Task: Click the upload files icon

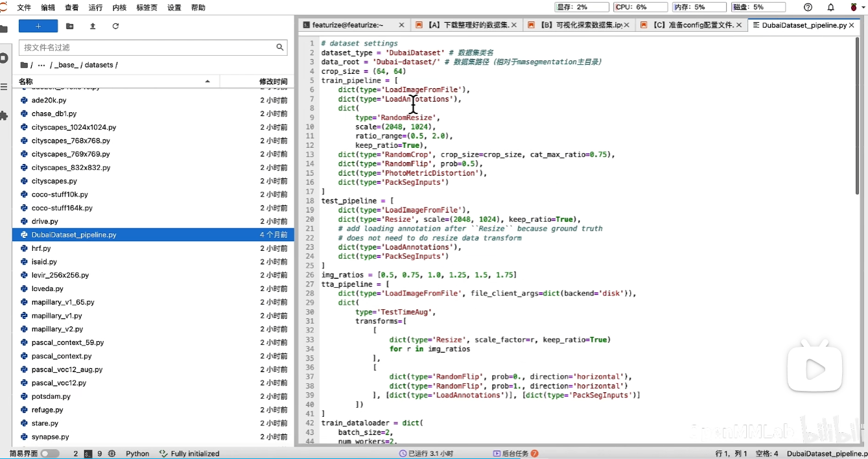Action: pos(93,27)
